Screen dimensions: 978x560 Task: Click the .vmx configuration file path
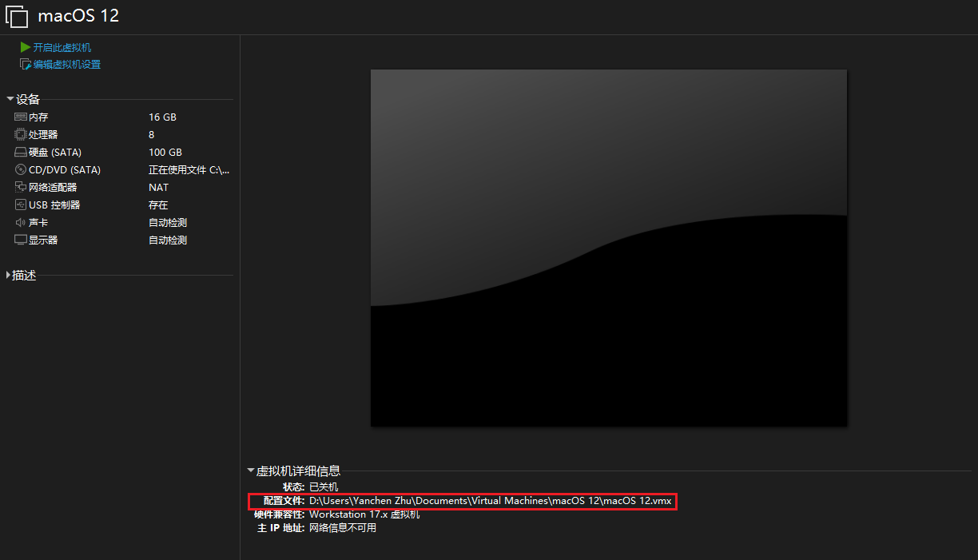click(x=490, y=501)
